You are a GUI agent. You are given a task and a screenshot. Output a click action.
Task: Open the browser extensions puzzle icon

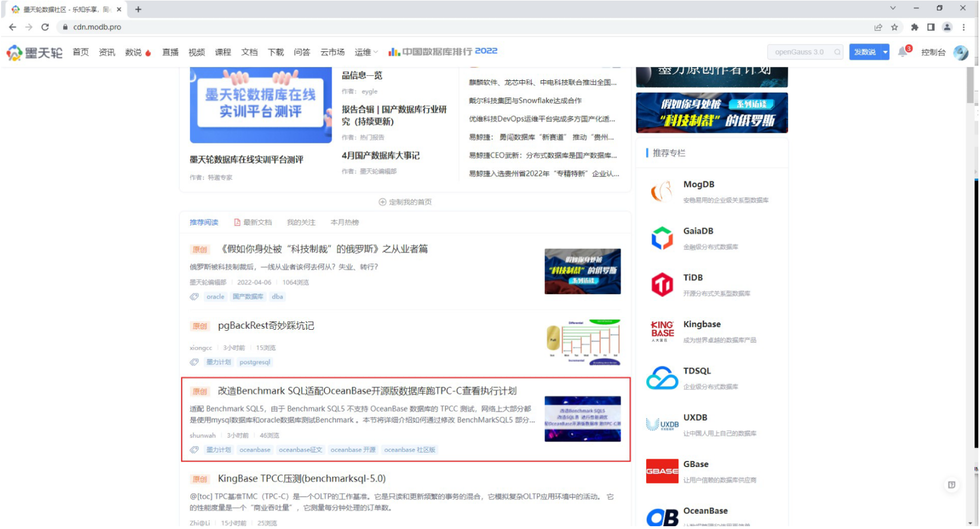pos(915,27)
